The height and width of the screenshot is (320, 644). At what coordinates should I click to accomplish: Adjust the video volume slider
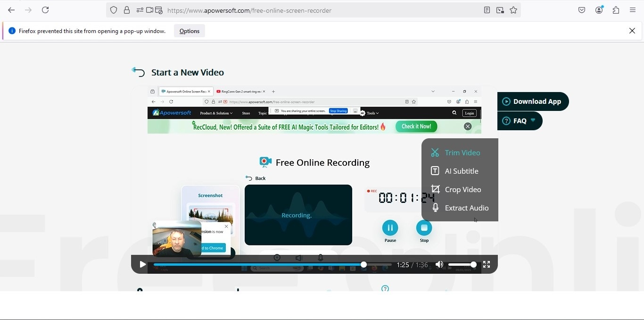(462, 265)
